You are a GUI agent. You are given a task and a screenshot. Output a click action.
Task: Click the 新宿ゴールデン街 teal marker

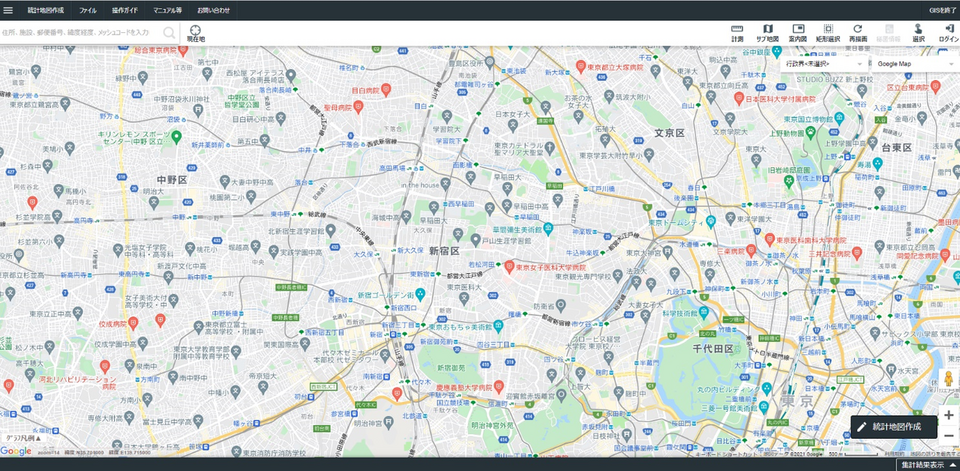pyautogui.click(x=420, y=294)
